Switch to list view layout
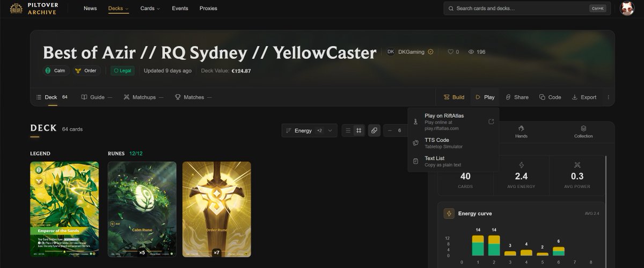The height and width of the screenshot is (268, 644). [348, 130]
